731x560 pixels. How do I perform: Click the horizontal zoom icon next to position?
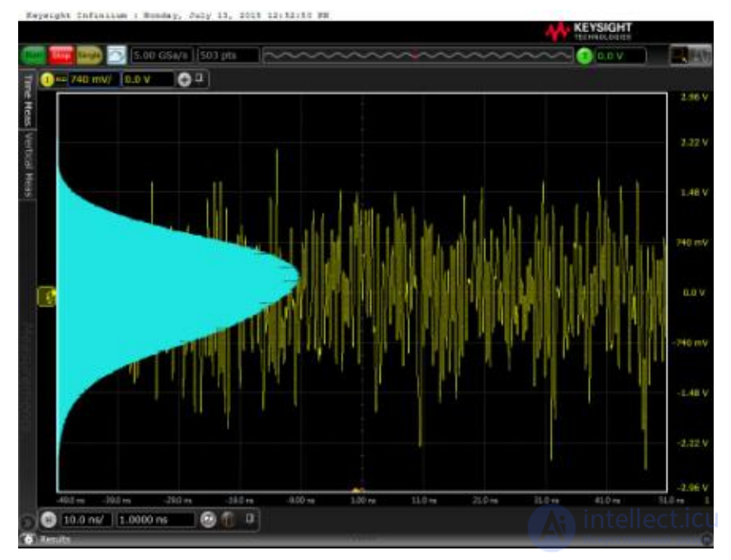click(x=209, y=520)
